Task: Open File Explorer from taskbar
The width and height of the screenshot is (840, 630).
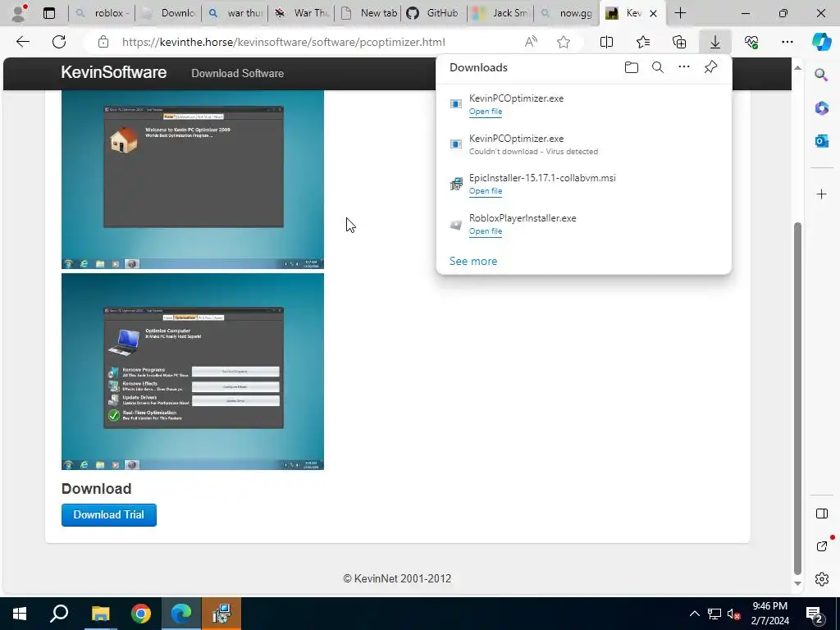Action: click(x=100, y=614)
